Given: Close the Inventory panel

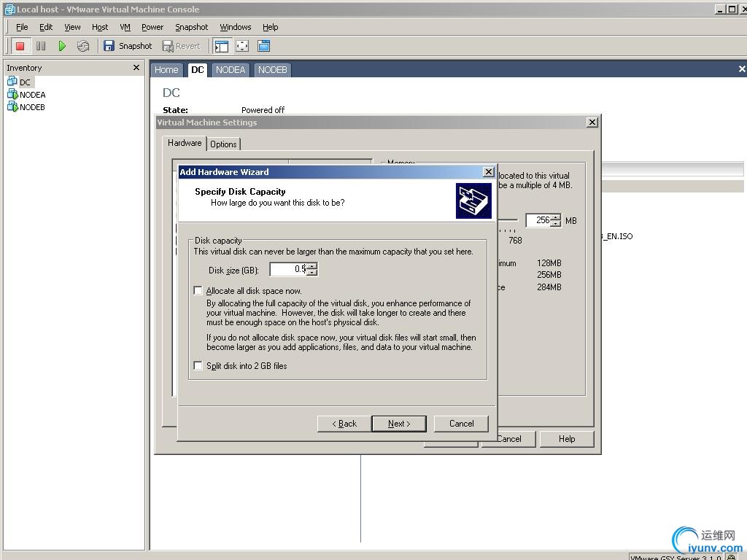Looking at the screenshot, I should (136, 68).
